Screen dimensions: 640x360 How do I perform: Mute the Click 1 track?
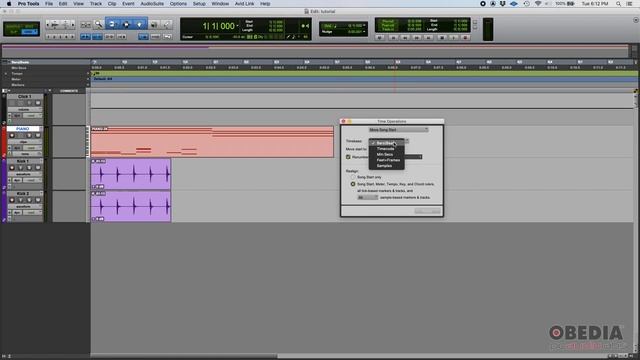(x=38, y=103)
